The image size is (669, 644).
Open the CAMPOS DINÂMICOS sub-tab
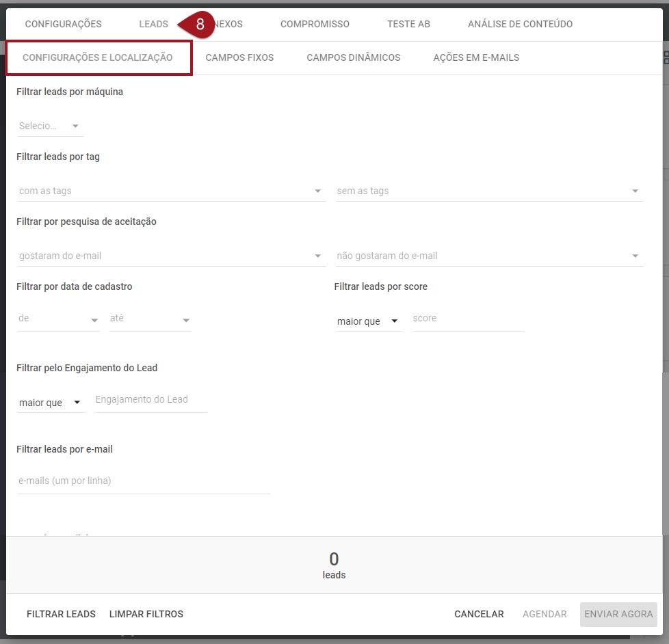(x=353, y=57)
